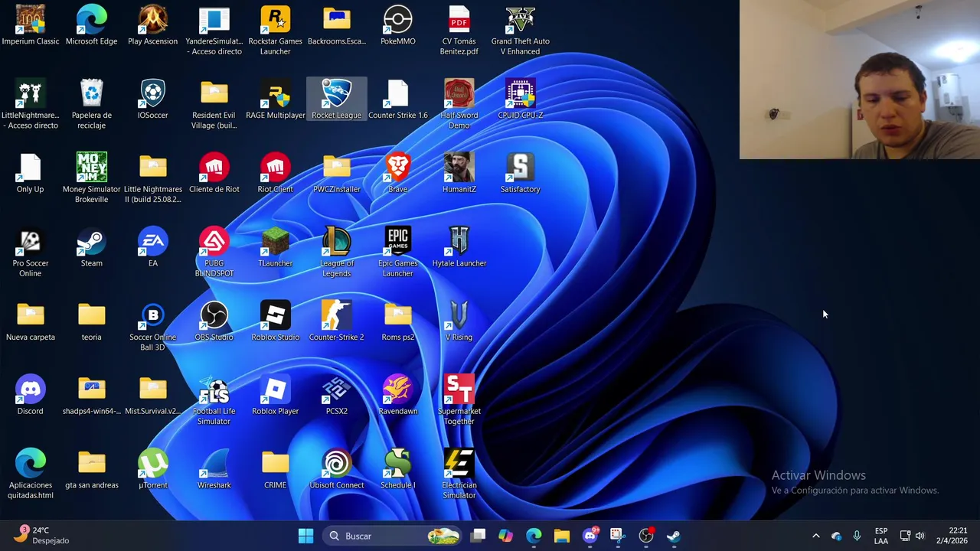Launch Microsoft Edge from the desktop
The image size is (980, 551).
tap(92, 24)
